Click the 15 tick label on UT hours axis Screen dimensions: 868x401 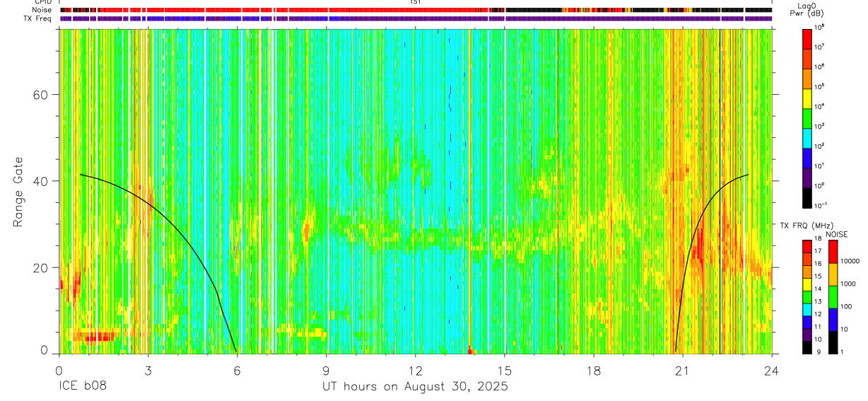pos(505,371)
